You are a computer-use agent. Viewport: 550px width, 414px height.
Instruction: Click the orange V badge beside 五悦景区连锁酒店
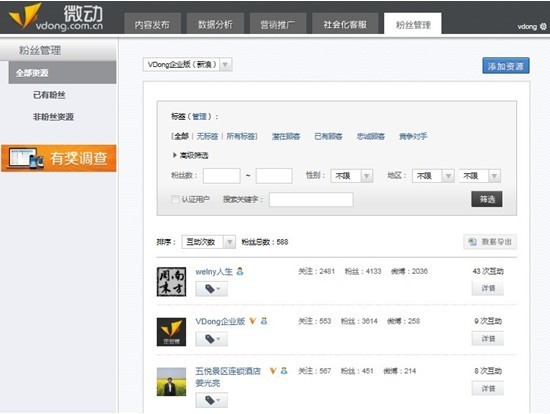[273, 371]
